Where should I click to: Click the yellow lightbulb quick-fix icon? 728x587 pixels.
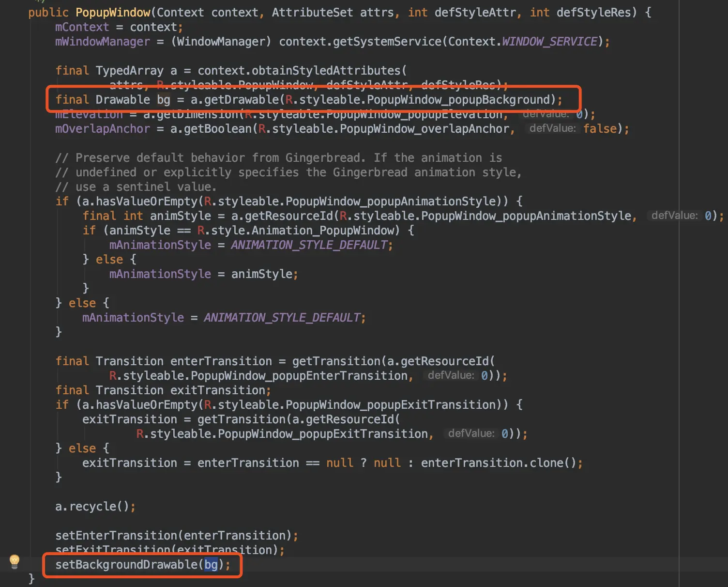click(15, 562)
